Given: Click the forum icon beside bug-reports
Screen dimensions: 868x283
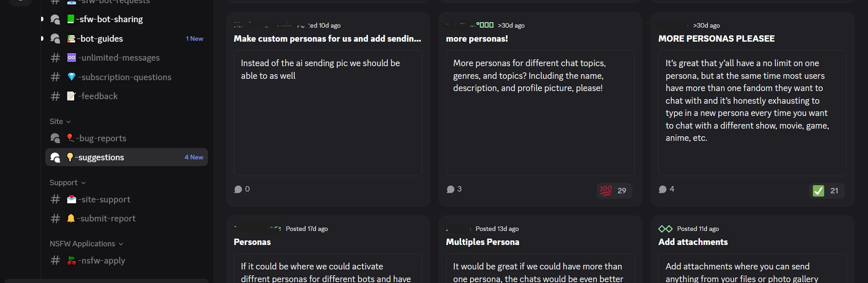Looking at the screenshot, I should [55, 138].
